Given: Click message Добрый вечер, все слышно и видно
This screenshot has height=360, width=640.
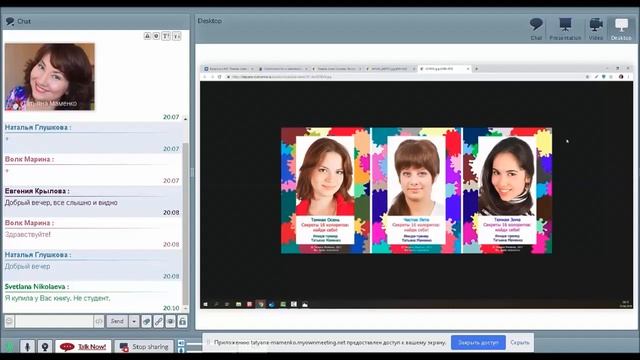Looking at the screenshot, I should coord(61,202).
